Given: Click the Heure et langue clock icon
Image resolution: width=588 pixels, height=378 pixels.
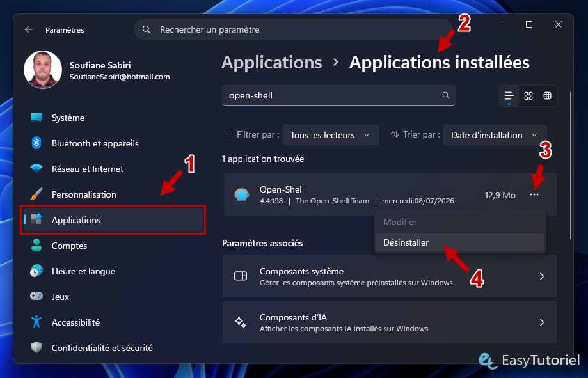Looking at the screenshot, I should pyautogui.click(x=36, y=271).
